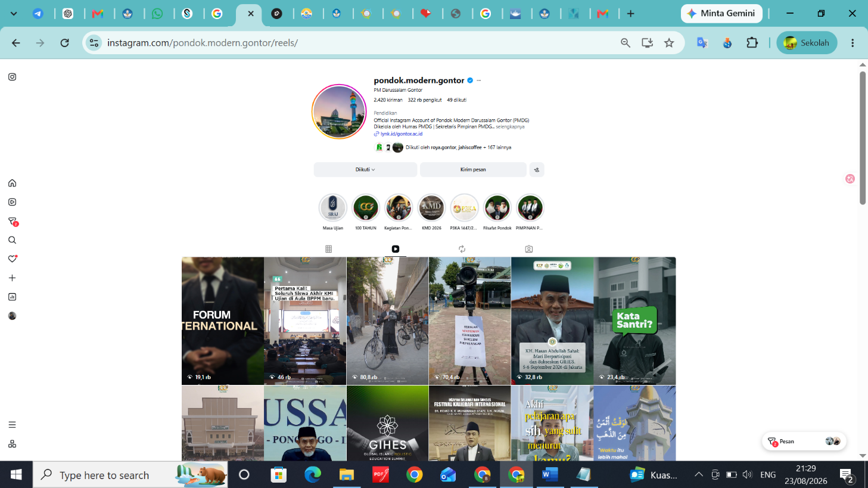View site information icon in address bar

pos(94,43)
